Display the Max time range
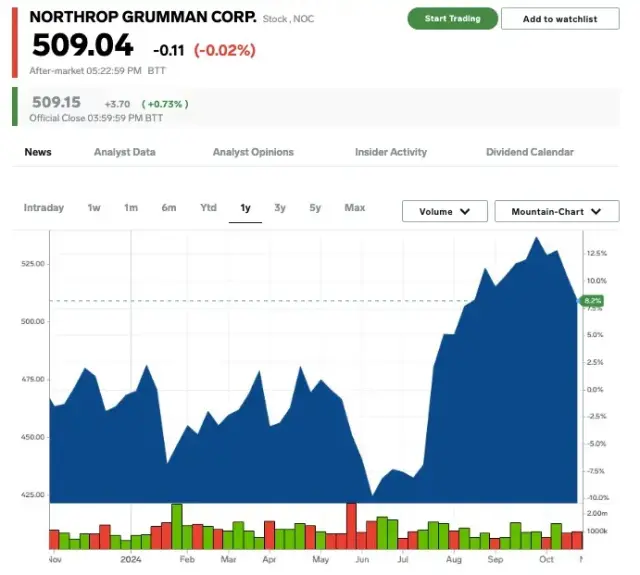Viewport: 640px width, 575px height. (x=355, y=208)
